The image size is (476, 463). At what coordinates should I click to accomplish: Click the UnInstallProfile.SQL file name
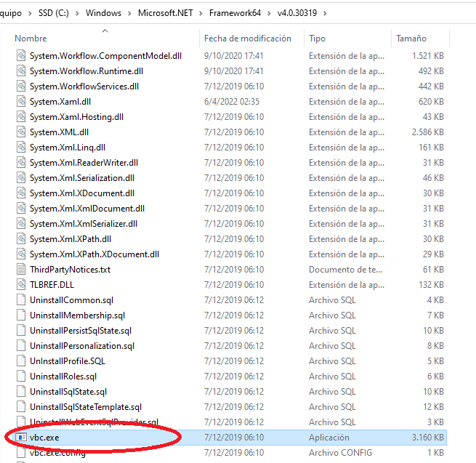(x=68, y=361)
